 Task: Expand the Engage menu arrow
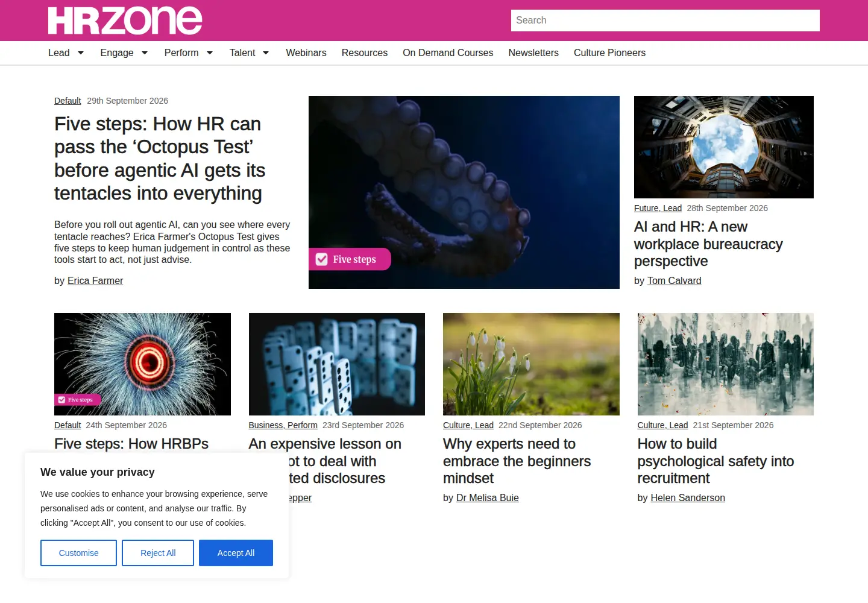(145, 53)
